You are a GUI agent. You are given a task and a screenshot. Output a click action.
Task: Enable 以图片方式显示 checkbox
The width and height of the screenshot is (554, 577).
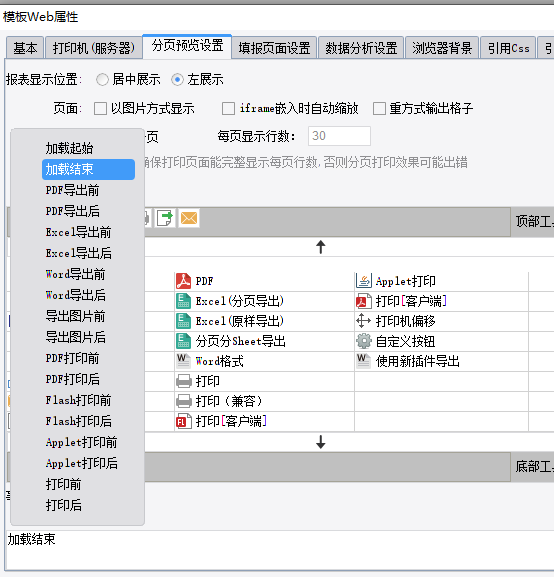click(x=100, y=109)
